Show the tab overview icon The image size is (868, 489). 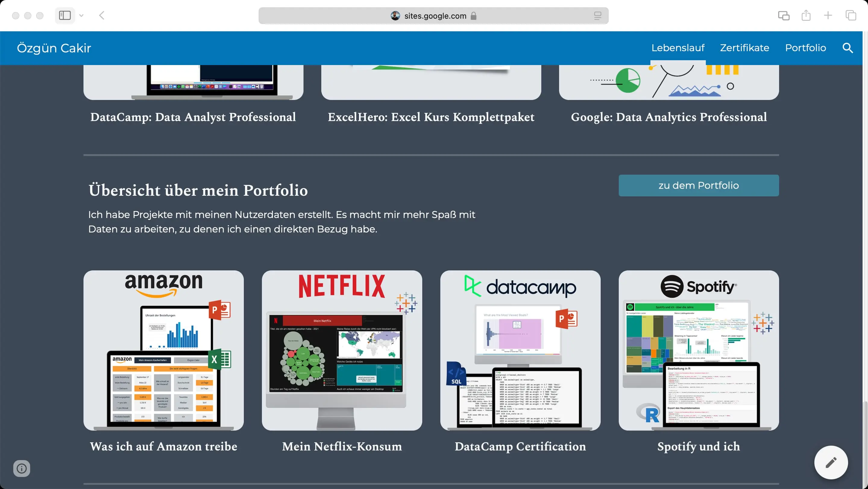pyautogui.click(x=851, y=15)
